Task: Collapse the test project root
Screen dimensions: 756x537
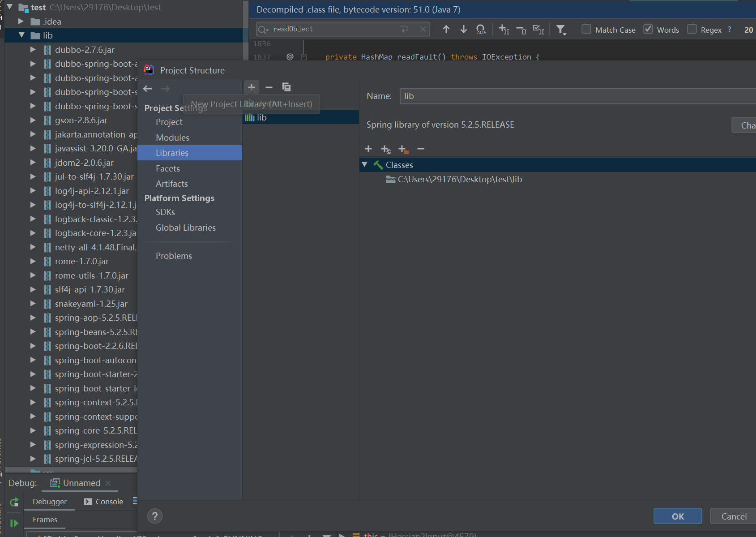Action: click(x=9, y=7)
